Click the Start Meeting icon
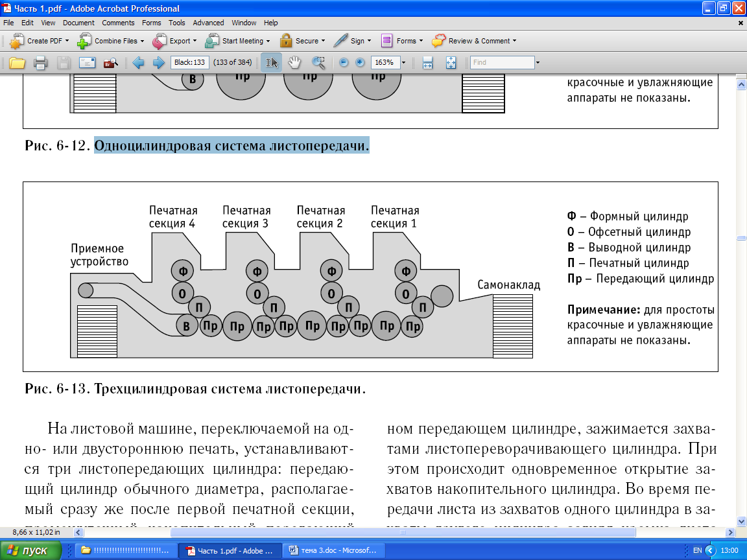The width and height of the screenshot is (747, 560). pos(212,41)
